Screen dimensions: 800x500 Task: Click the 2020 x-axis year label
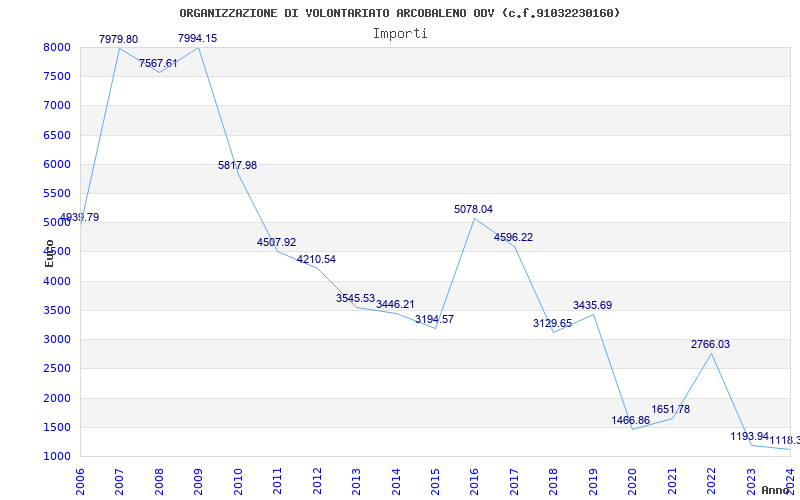633,481
